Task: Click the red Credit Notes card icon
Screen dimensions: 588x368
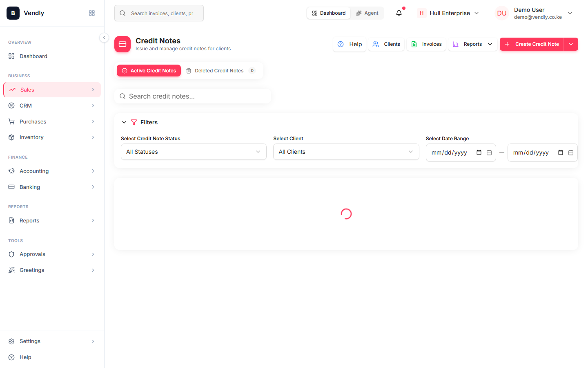Action: (x=122, y=44)
